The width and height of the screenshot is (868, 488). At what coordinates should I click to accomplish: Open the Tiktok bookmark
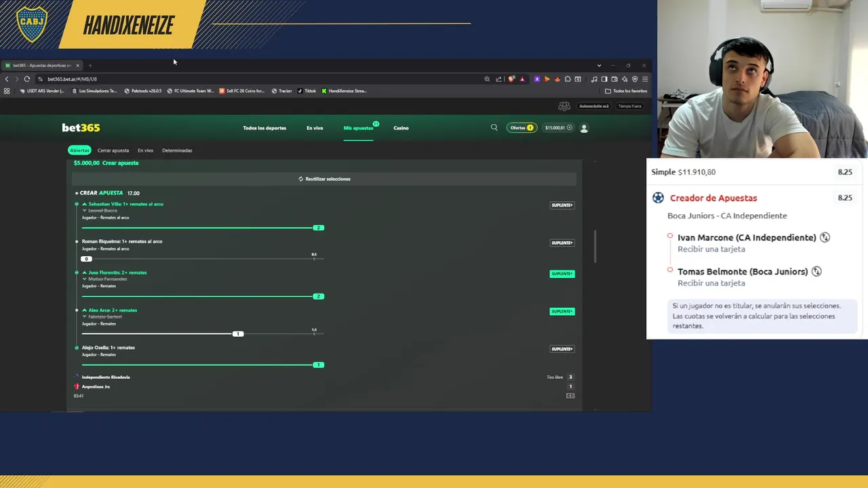[x=307, y=91]
